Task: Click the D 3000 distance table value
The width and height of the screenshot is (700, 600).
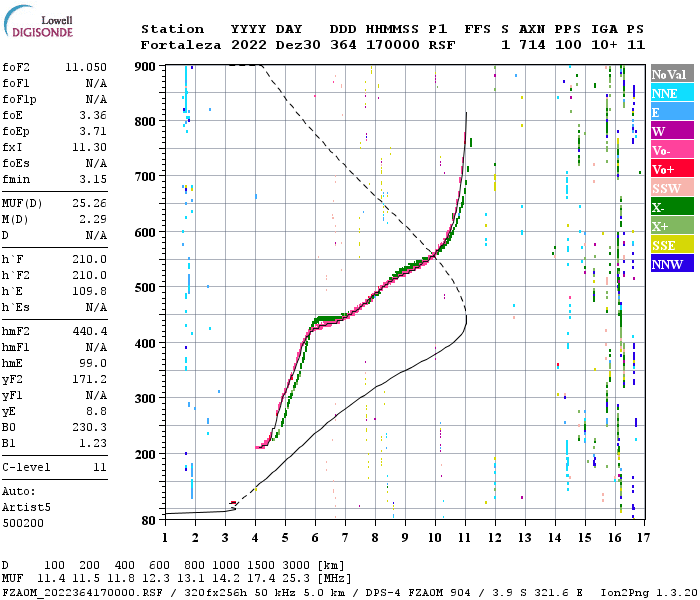Action: (295, 566)
